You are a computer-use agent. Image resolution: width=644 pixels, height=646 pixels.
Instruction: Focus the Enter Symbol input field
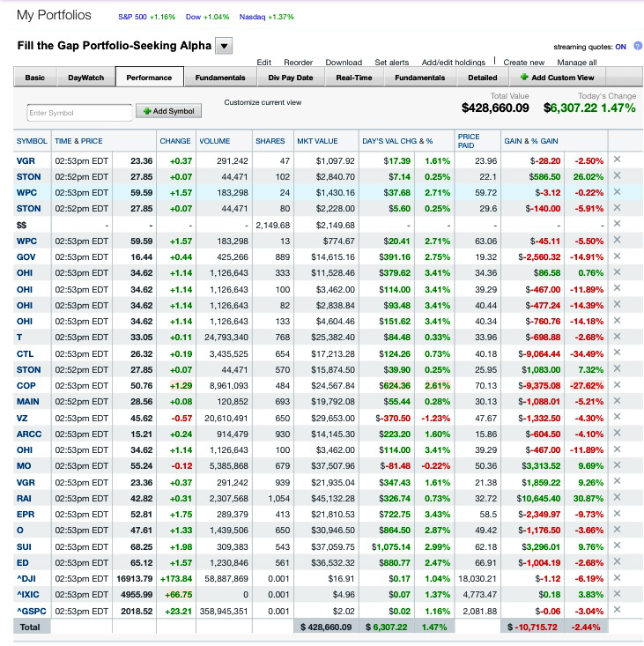[x=79, y=113]
